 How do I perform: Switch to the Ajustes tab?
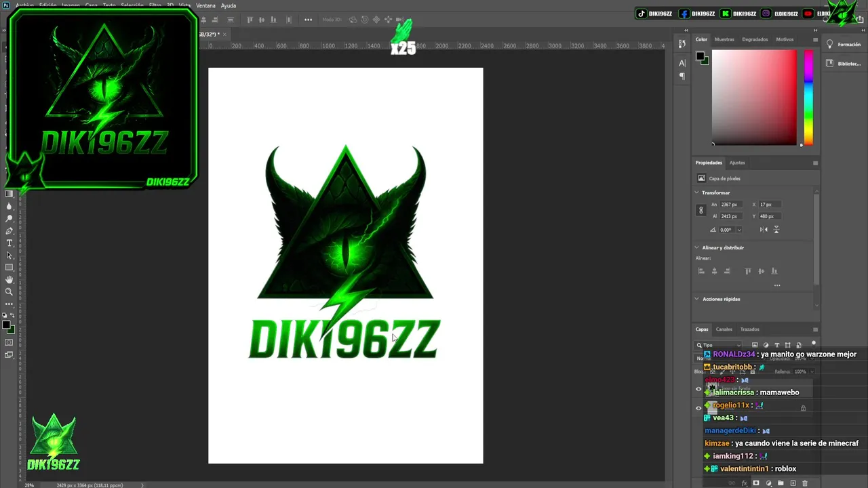point(737,163)
